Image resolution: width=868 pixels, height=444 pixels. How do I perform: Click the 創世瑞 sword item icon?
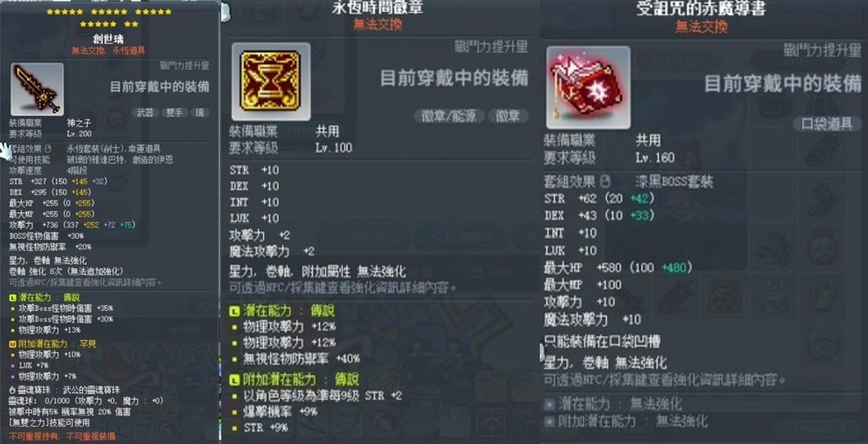click(37, 89)
